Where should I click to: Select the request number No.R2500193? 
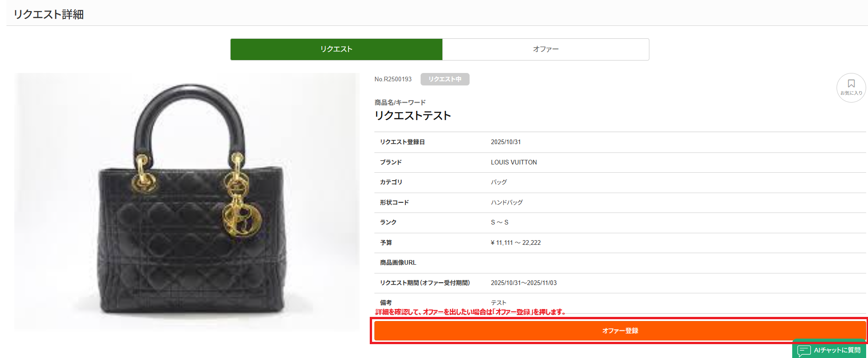click(x=393, y=79)
